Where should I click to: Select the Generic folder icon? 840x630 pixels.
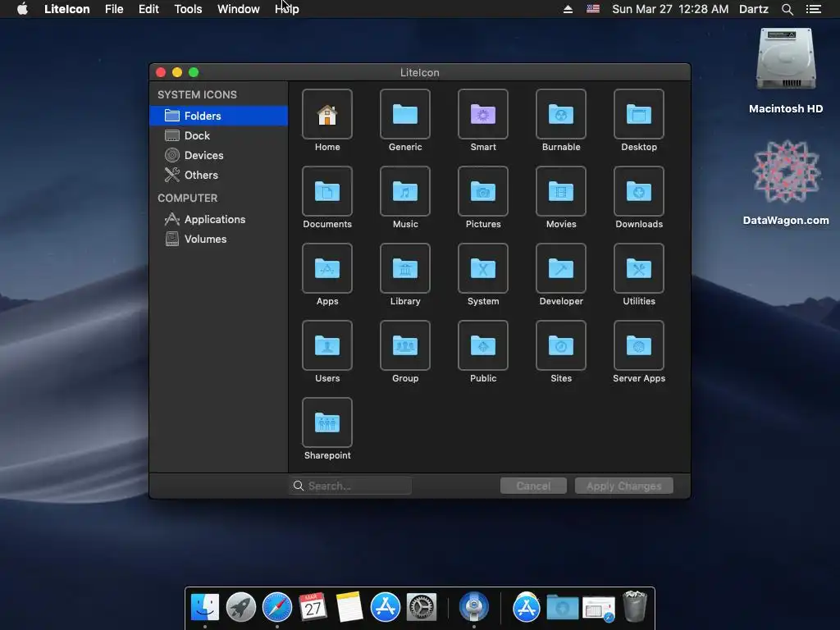click(405, 114)
